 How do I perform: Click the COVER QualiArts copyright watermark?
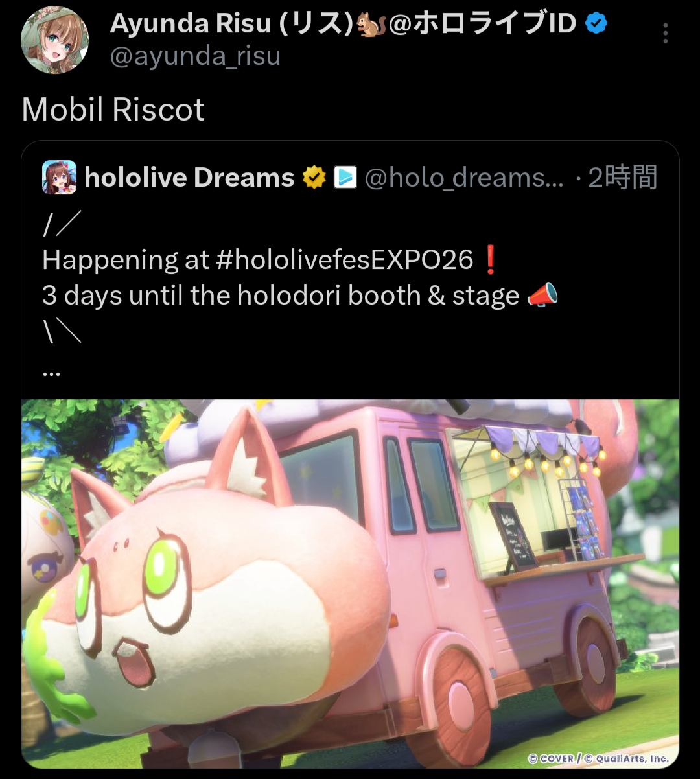598,758
